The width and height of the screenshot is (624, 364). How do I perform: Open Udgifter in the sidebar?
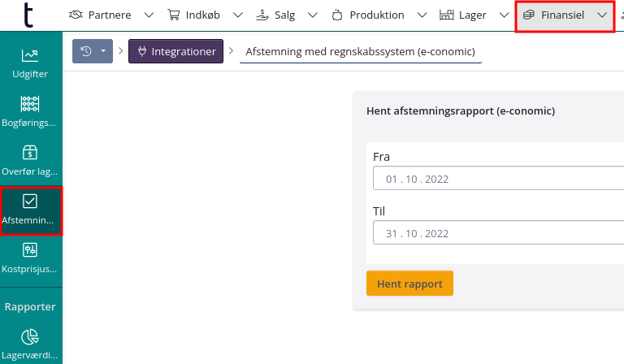(x=30, y=63)
